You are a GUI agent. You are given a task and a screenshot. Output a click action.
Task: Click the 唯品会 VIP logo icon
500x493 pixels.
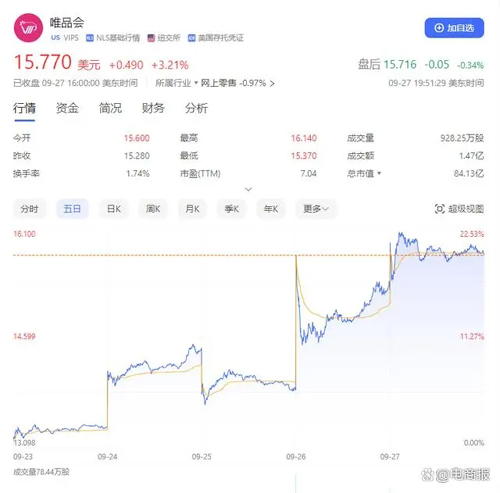28,28
